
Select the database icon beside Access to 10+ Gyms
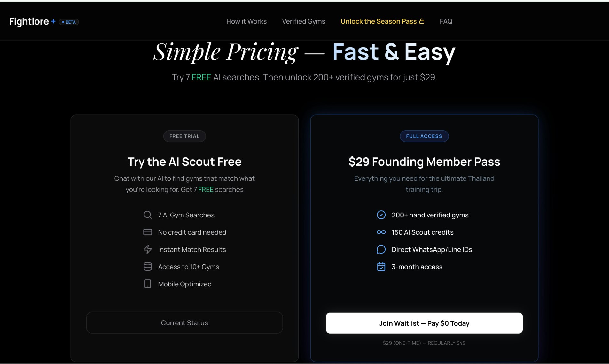(148, 267)
